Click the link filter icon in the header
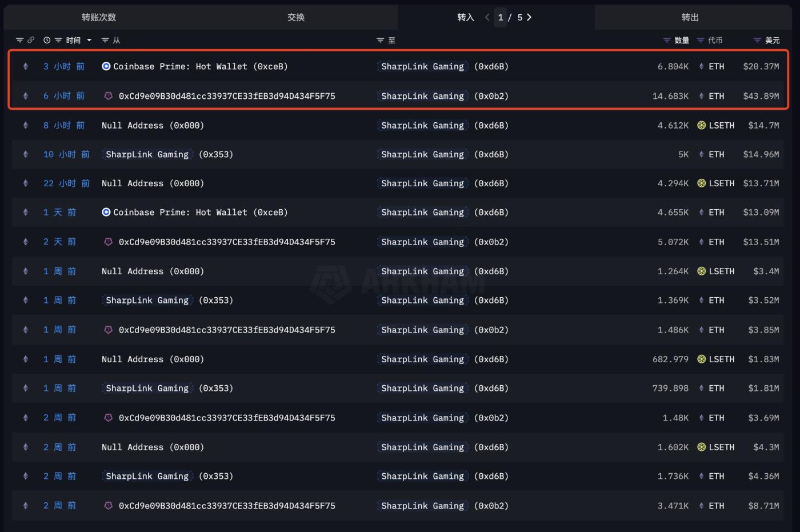The width and height of the screenshot is (800, 532). 31,40
